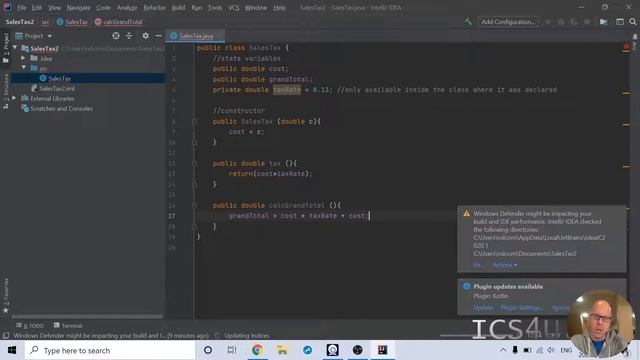Expand External Libraries node

point(14,98)
